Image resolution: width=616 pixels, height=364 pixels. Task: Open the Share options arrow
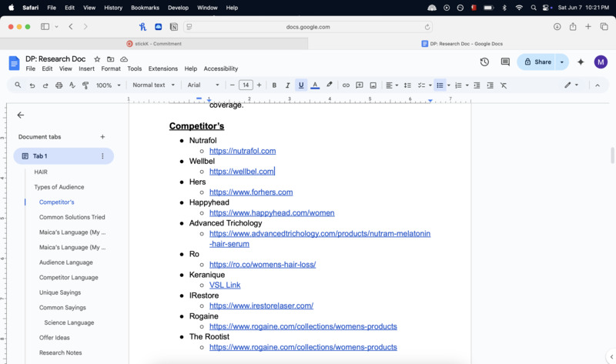tap(562, 62)
